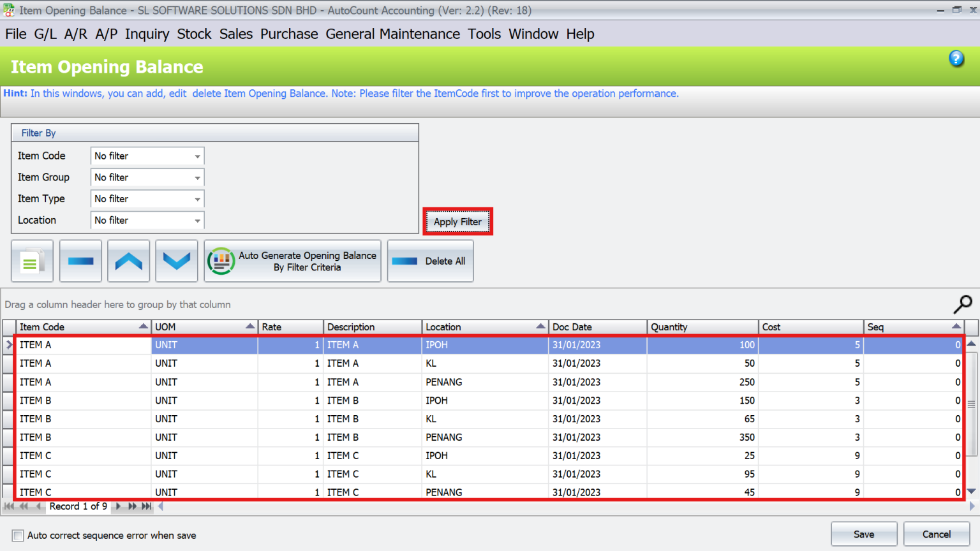
Task: Jump to the first record
Action: pyautogui.click(x=9, y=506)
